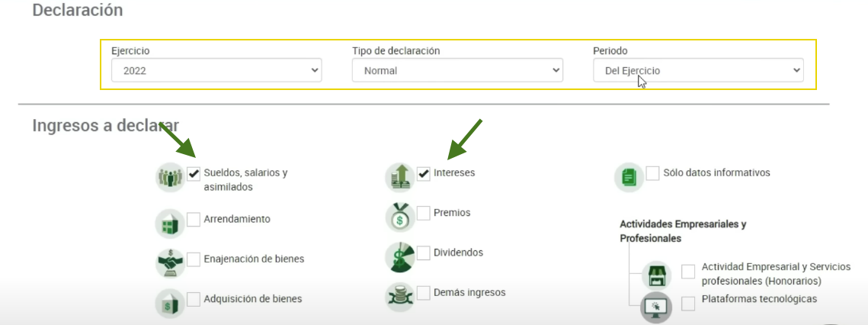The image size is (868, 325).
Task: Click the Premios medal icon
Action: tap(399, 217)
